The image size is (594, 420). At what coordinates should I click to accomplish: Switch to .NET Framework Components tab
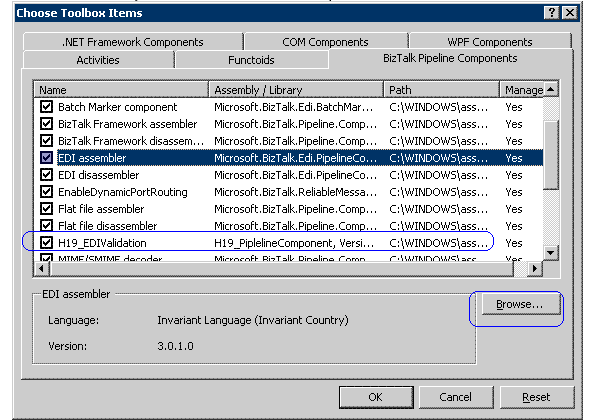tap(133, 42)
